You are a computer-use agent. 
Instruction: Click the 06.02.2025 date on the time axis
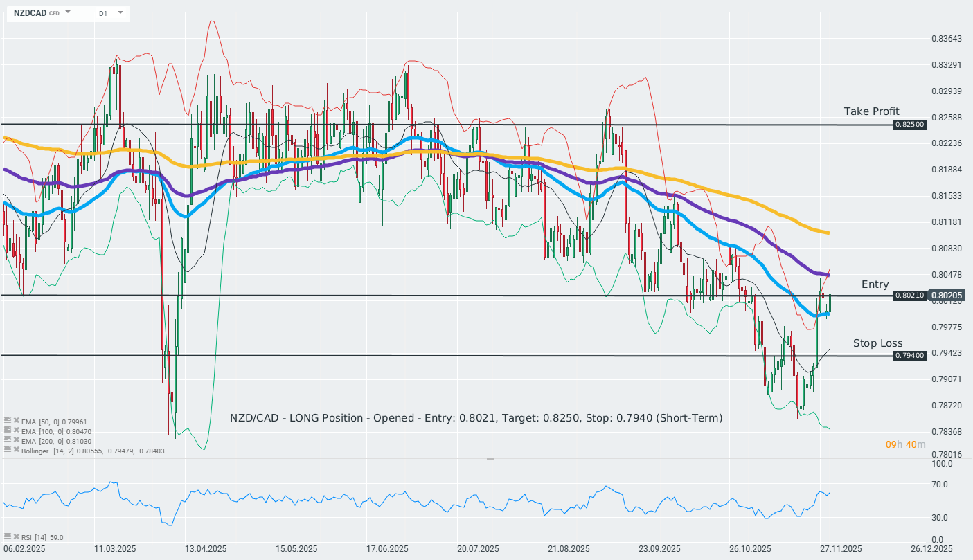(x=23, y=548)
